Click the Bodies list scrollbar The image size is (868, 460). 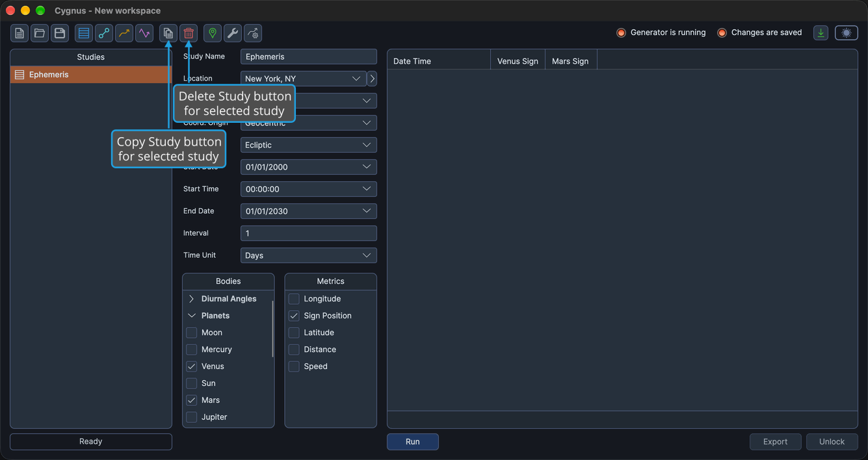[272, 329]
